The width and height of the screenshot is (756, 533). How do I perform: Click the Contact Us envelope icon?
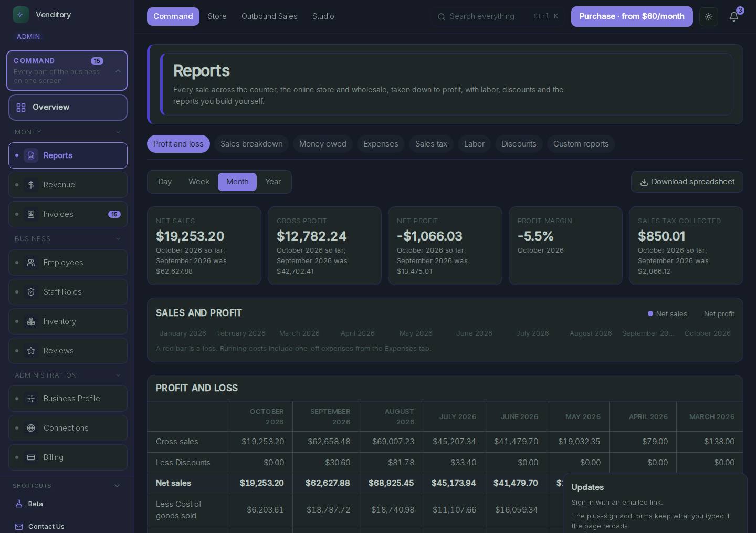point(19,527)
